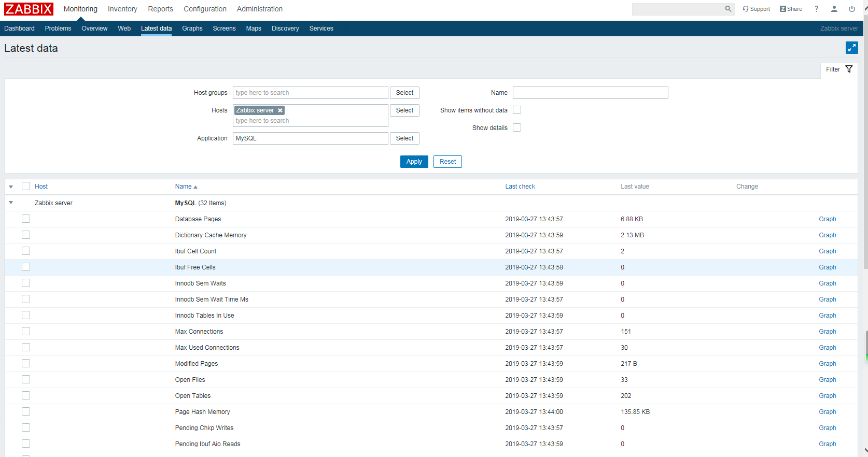Collapse all groups via header arrow
Viewport: 868px width, 457px height.
11,187
